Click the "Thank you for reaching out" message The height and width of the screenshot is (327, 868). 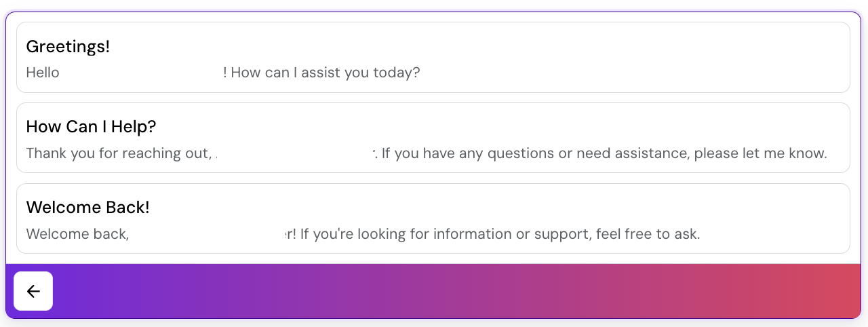(x=119, y=153)
